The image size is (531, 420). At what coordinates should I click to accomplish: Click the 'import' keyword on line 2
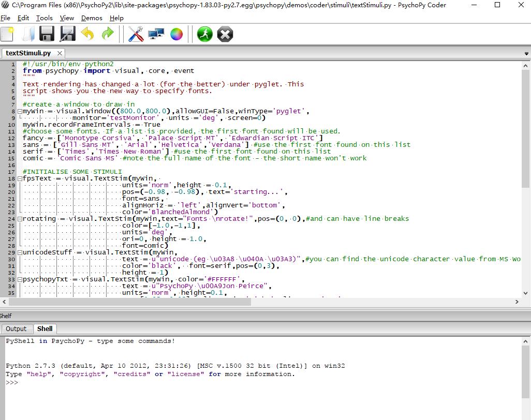tap(97, 71)
